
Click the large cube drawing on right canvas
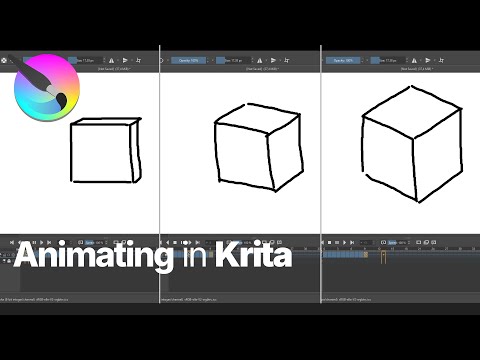click(412, 144)
